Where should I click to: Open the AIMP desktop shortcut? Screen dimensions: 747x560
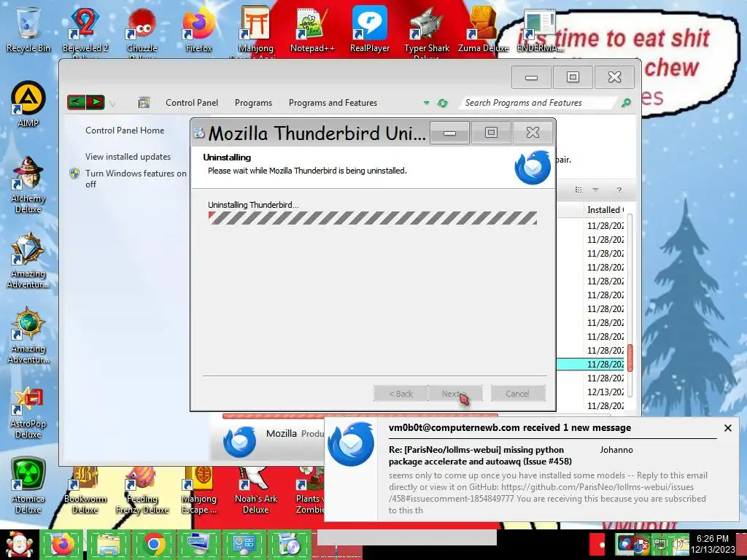tap(28, 105)
